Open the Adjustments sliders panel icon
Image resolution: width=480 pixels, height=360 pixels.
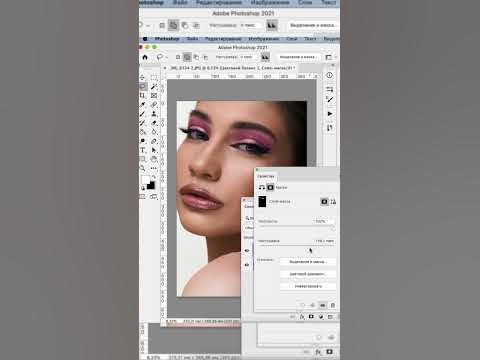click(330, 89)
